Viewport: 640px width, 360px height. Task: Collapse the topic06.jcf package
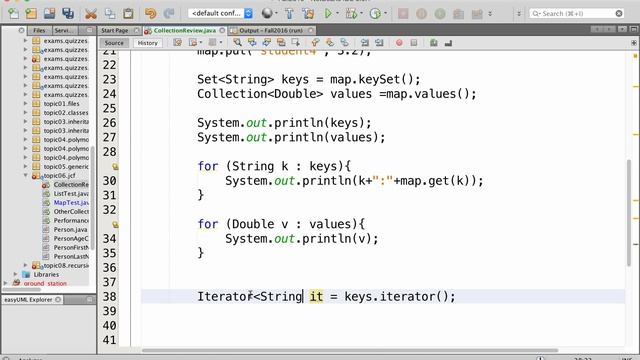25,176
